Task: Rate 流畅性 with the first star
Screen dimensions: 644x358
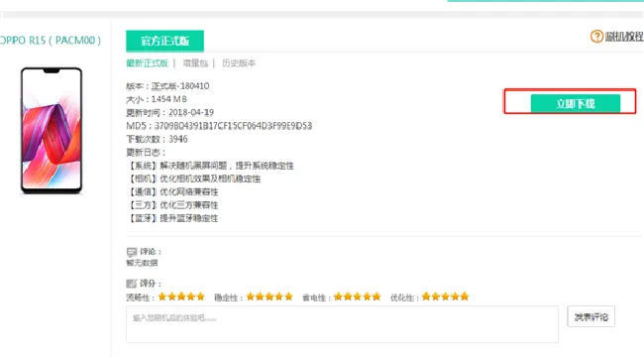Action: [162, 297]
